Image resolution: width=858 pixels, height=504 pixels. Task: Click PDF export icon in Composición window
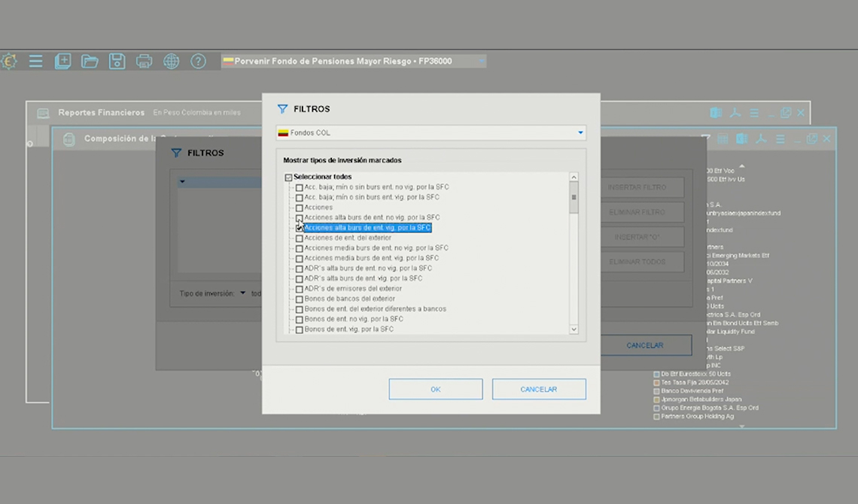[x=761, y=139]
